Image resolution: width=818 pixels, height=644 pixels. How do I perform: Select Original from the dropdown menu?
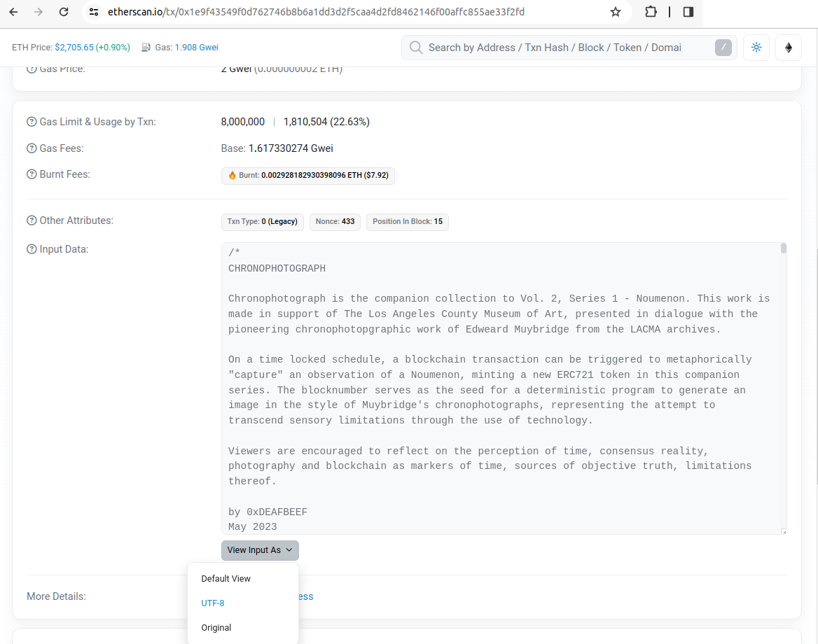click(242, 628)
